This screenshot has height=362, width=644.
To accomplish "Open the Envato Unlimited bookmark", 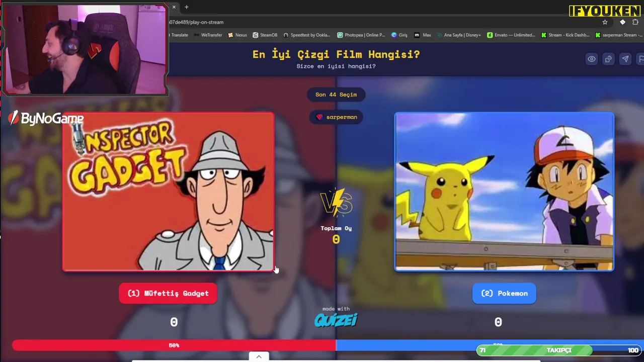I will (511, 35).
